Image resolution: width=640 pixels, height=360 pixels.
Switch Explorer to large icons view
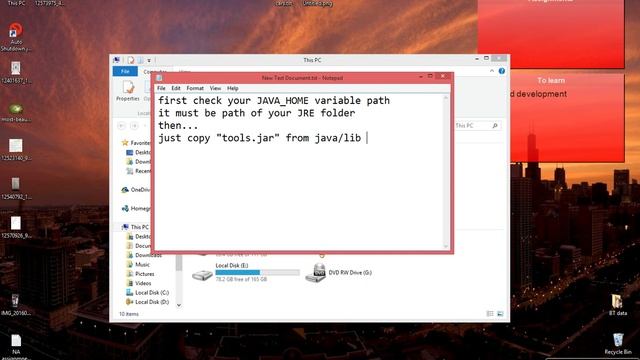[500, 314]
